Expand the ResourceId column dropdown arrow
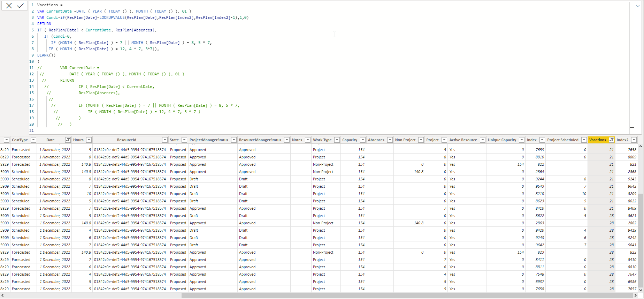The width and height of the screenshot is (644, 299). coord(165,140)
